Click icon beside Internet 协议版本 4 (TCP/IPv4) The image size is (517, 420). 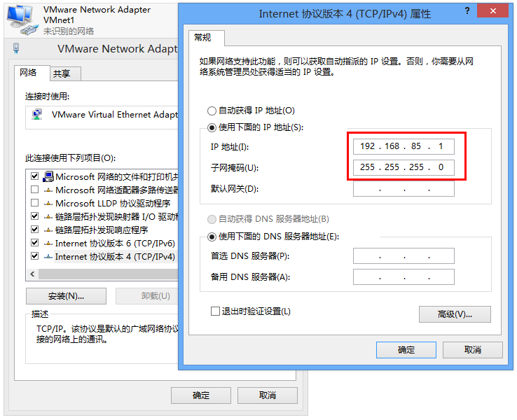pyautogui.click(x=48, y=256)
